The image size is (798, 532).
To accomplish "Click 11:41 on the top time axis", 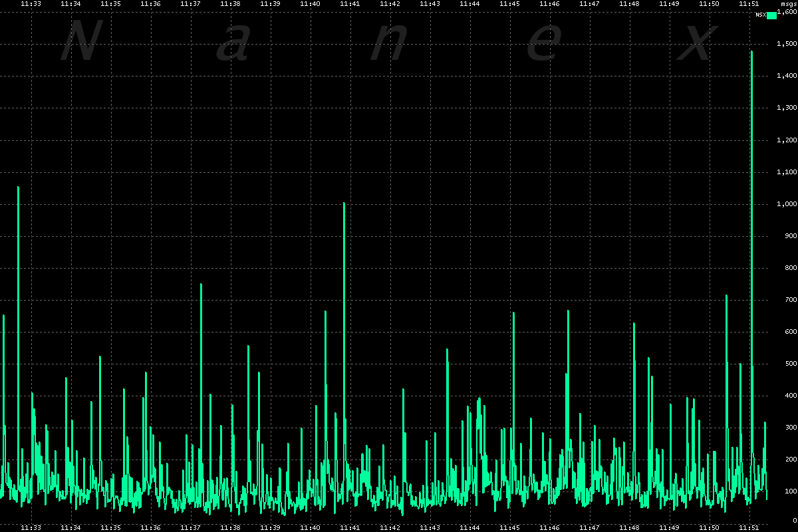I will click(350, 4).
